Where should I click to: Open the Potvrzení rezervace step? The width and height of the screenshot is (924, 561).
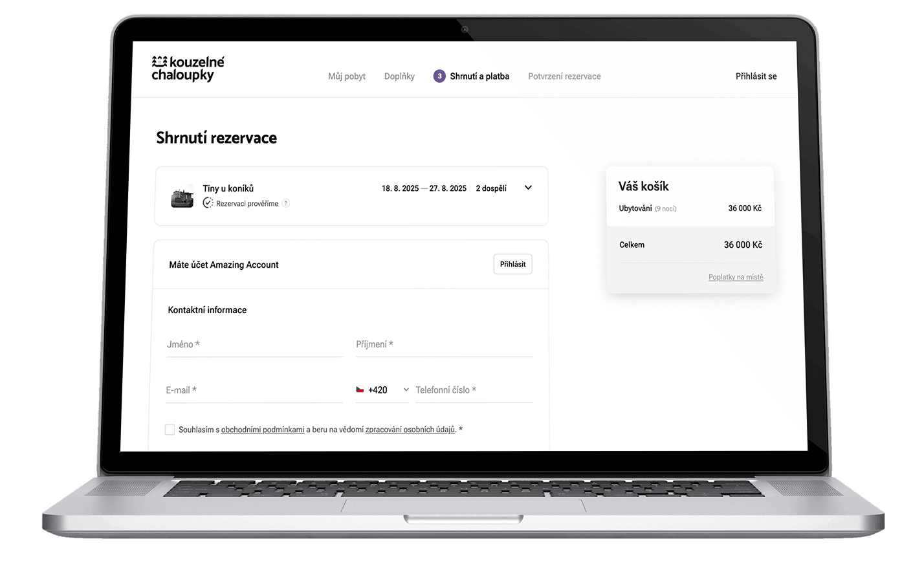click(x=564, y=76)
